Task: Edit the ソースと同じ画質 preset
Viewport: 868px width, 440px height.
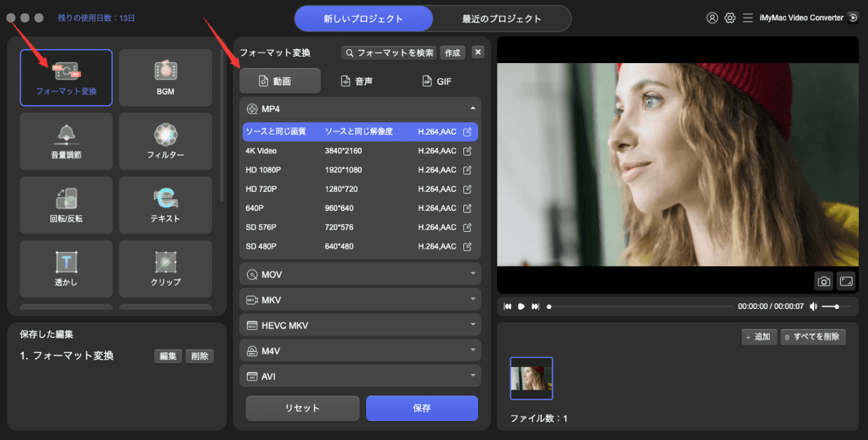Action: click(468, 132)
